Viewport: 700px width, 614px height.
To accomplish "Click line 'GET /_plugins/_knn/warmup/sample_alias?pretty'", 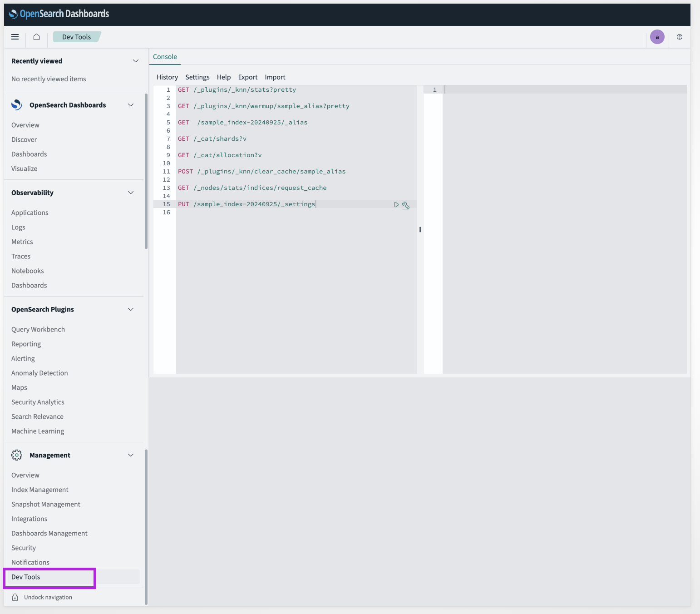I will (x=263, y=106).
